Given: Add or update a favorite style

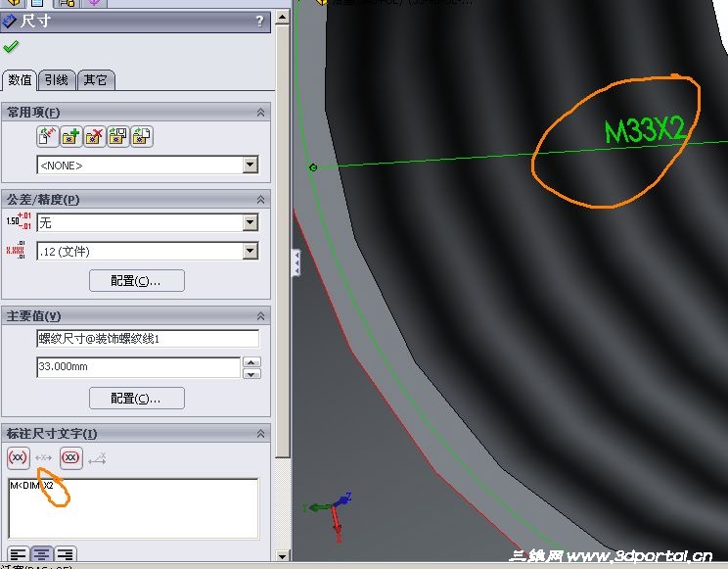Looking at the screenshot, I should coord(71,137).
